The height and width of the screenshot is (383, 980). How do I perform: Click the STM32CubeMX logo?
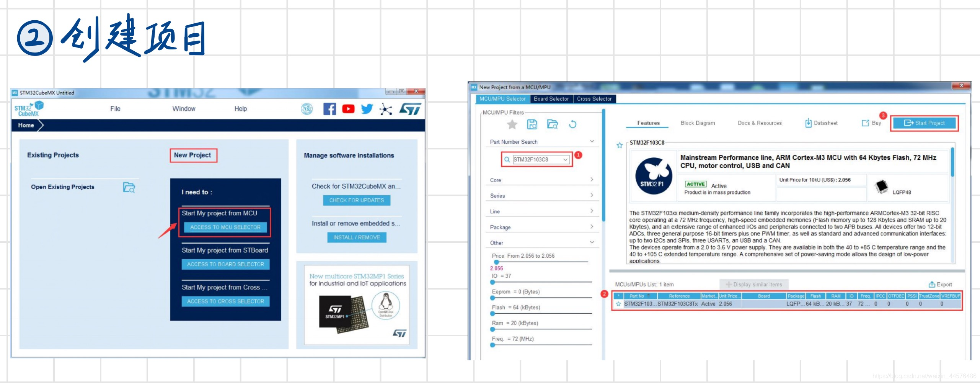click(29, 109)
